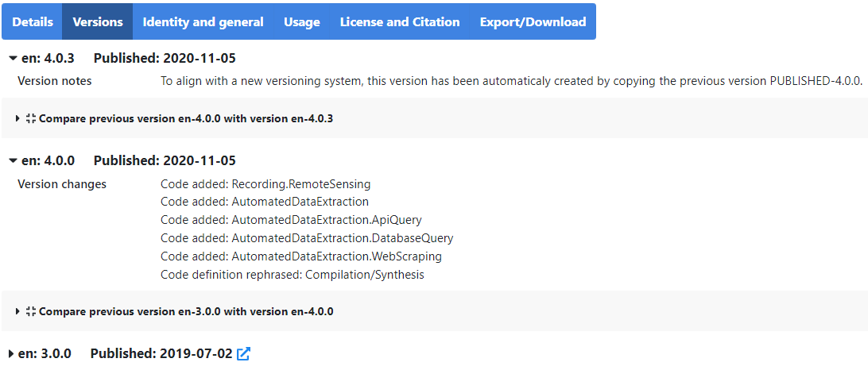
Task: Click the 'Published: 2020-11-05' text under 4.0.0
Action: point(165,161)
